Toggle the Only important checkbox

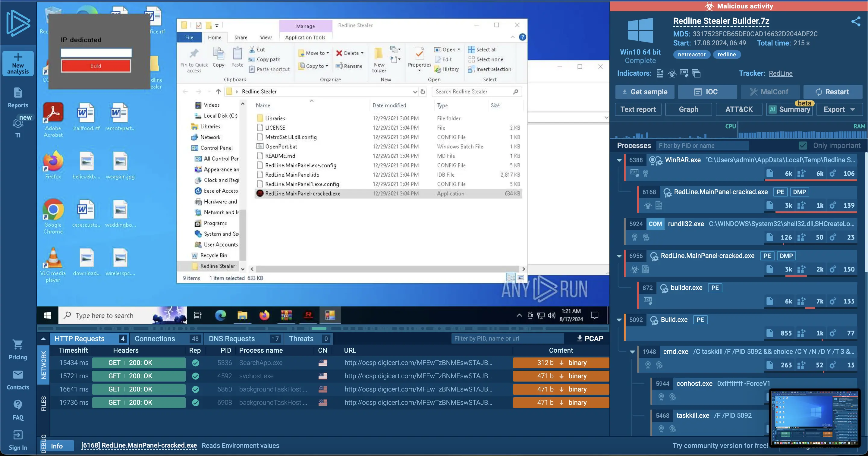pyautogui.click(x=803, y=146)
